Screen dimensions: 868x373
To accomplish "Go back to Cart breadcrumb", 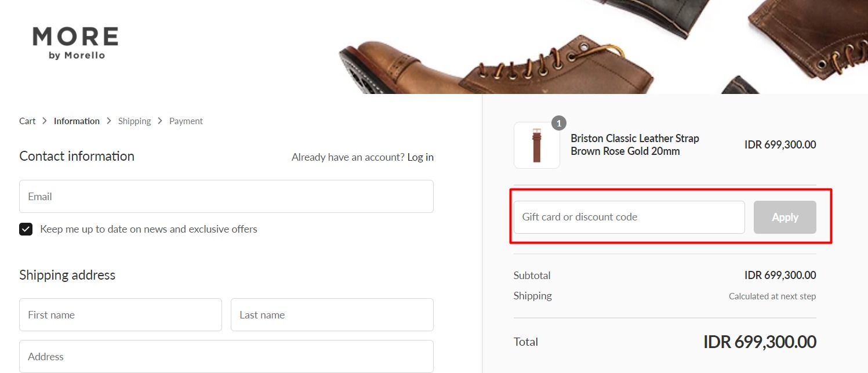I will [x=27, y=121].
